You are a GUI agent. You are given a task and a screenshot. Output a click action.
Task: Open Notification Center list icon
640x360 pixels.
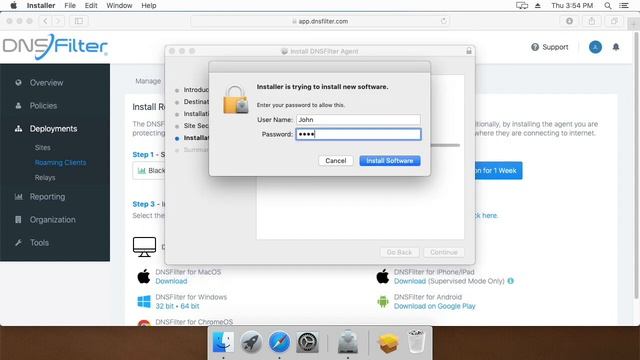coord(624,5)
